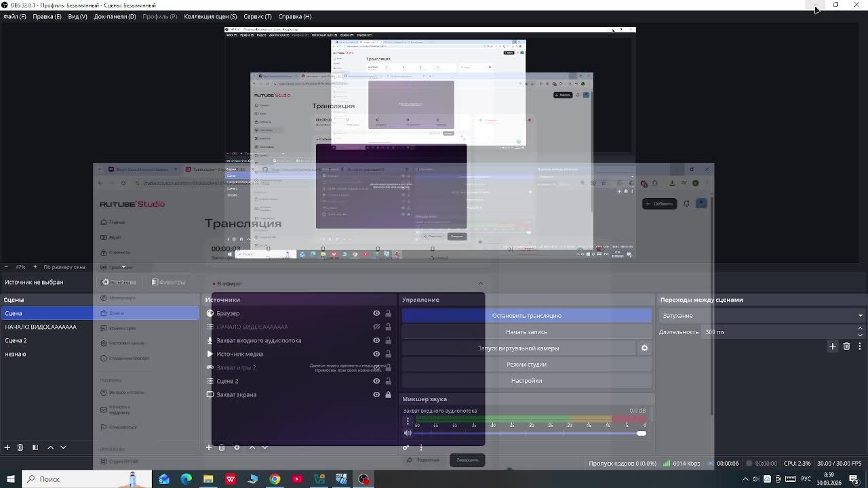
Task: Mute Захват входного аудиопотока speaker icon
Action: tap(408, 433)
